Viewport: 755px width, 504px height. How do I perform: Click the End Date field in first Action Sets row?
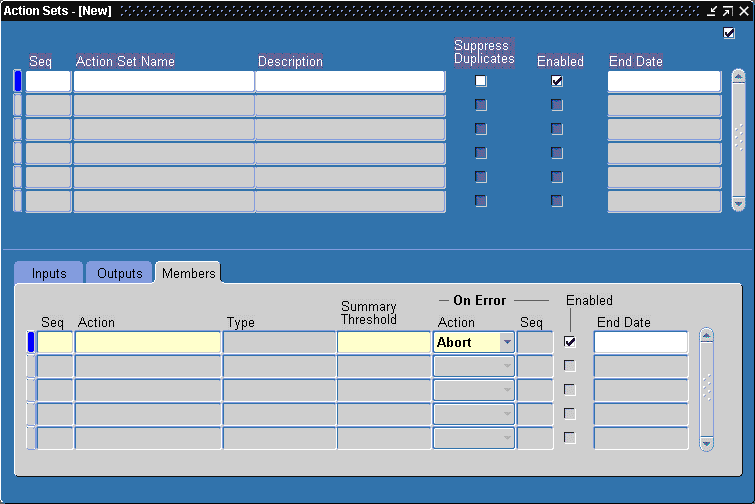tap(664, 81)
